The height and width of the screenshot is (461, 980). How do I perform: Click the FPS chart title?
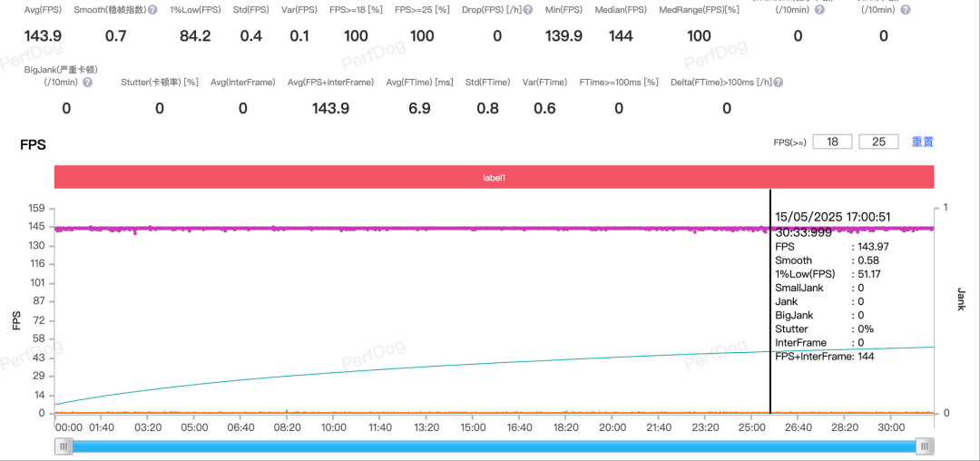click(x=34, y=145)
